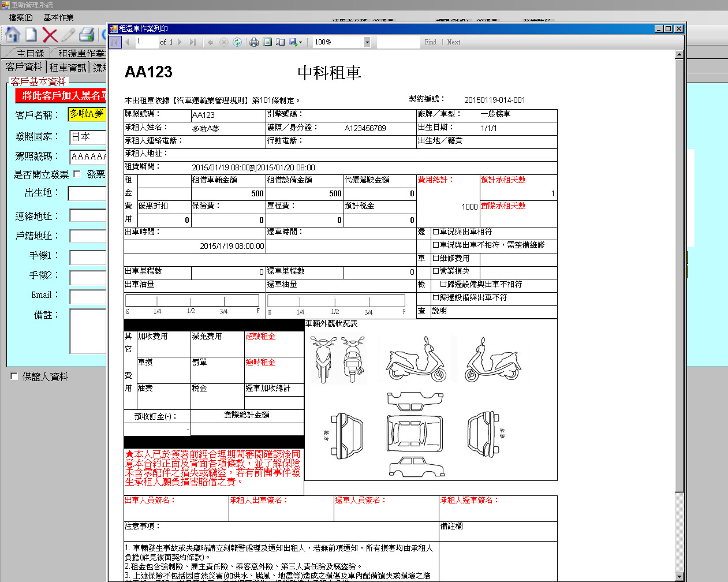This screenshot has height=582, width=728.
Task: Jump to last page in report viewer
Action: coord(193,42)
